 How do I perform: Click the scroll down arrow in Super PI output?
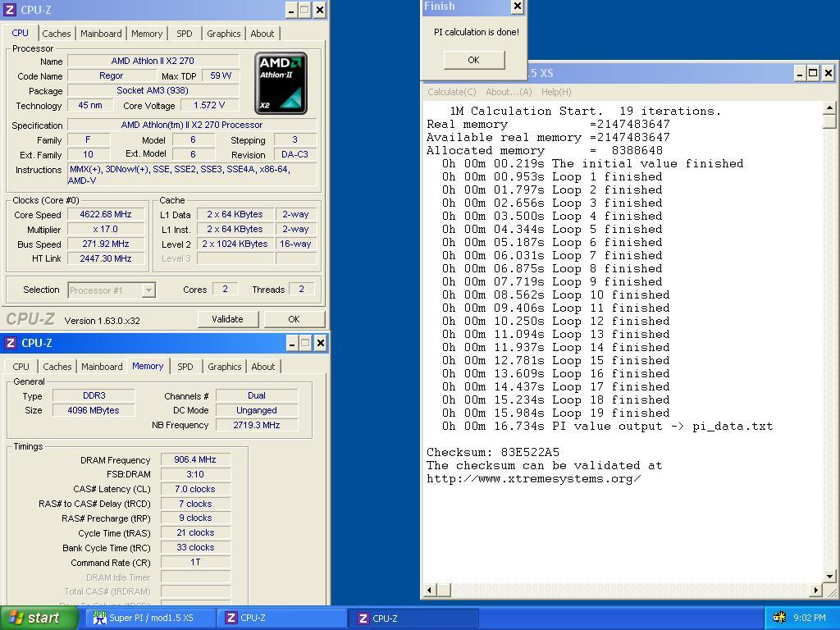click(x=829, y=577)
